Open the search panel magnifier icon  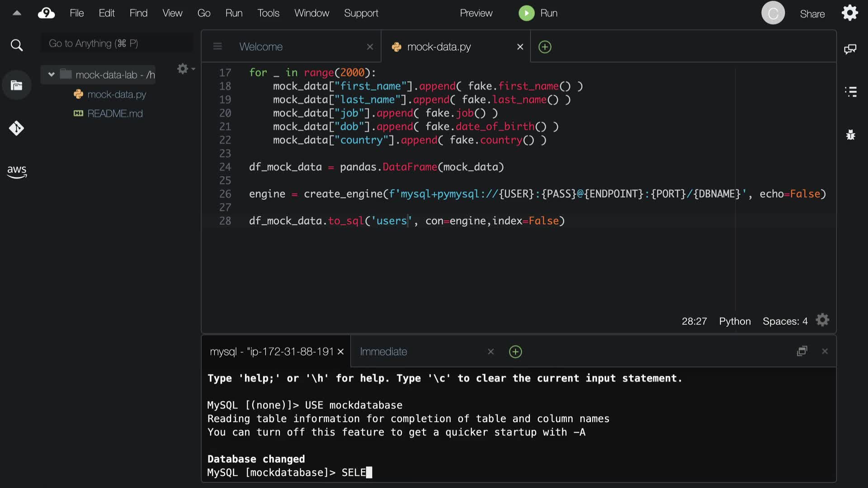click(17, 45)
